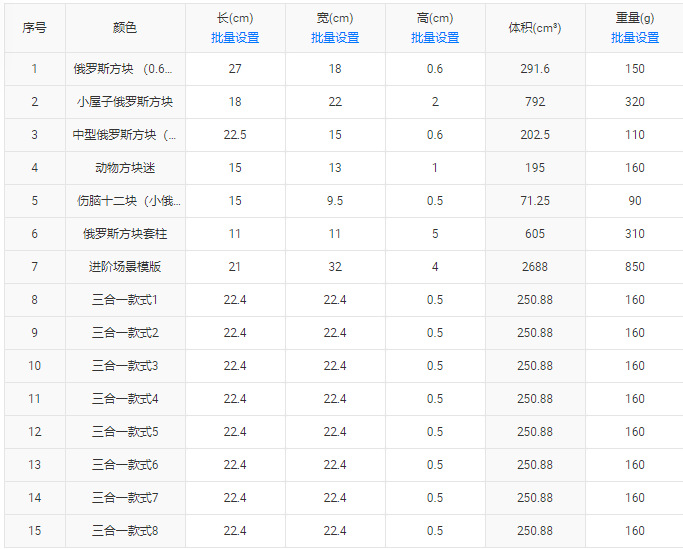Edit width 18 in row 1
Screen dimensions: 683x549
[x=335, y=69]
